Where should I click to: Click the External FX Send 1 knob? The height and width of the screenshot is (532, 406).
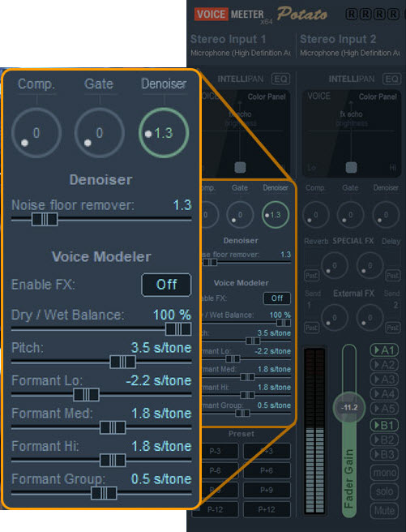pyautogui.click(x=335, y=318)
